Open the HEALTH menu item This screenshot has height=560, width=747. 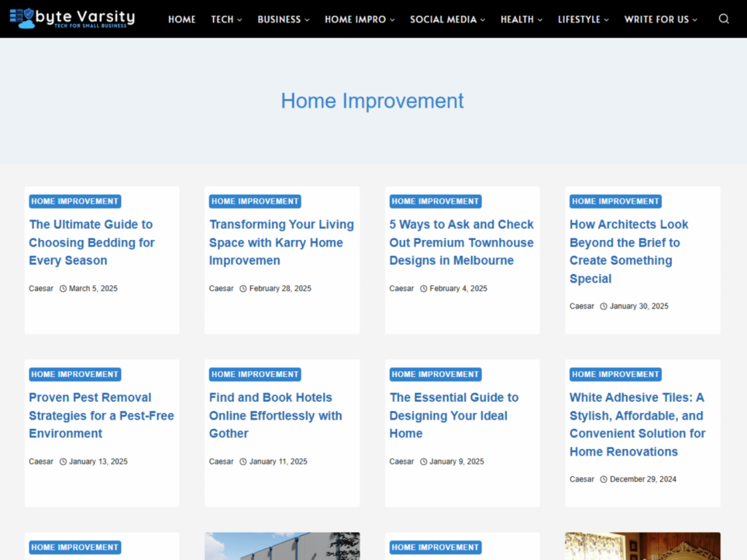coord(521,20)
